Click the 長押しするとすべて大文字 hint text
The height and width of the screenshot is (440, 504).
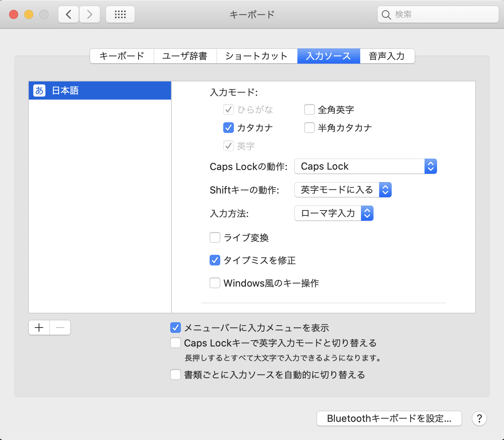283,358
